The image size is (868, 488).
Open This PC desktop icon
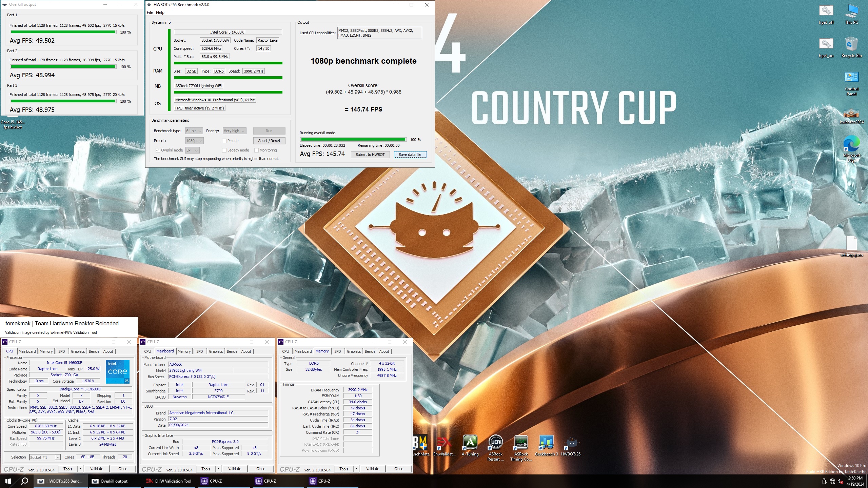pyautogui.click(x=851, y=14)
